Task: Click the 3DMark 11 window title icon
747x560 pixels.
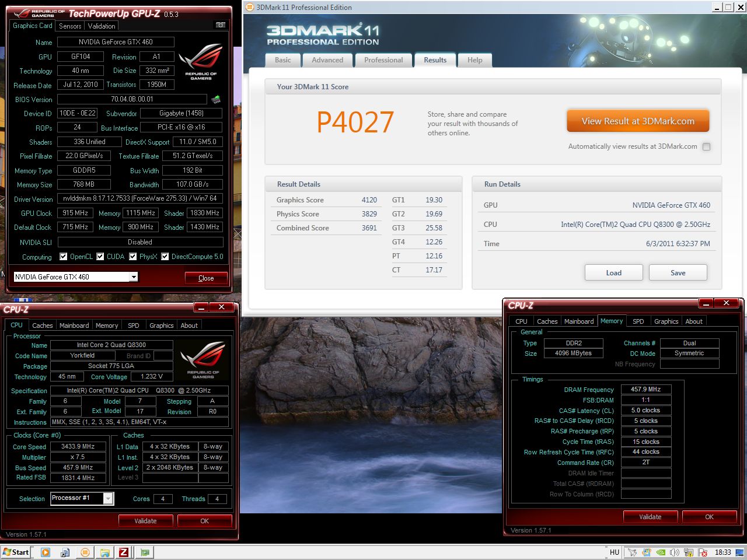Action: coord(249,7)
